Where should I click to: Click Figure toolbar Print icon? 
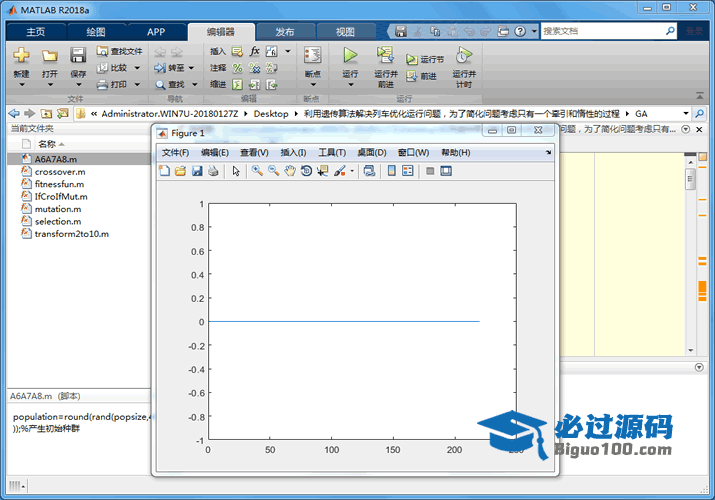213,171
